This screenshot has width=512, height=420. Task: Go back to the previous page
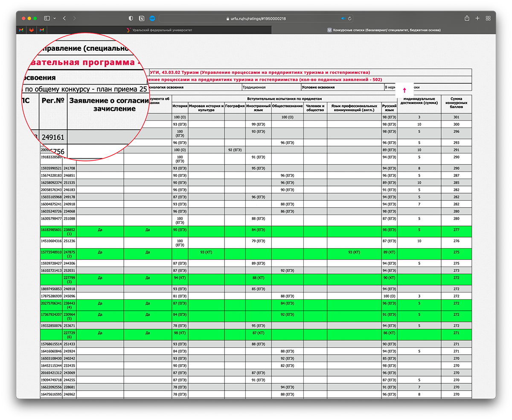(64, 18)
